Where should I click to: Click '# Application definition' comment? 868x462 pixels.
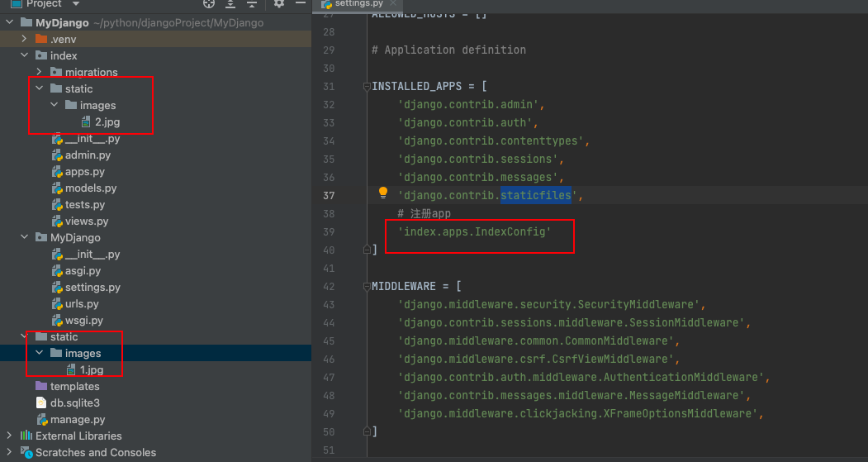(449, 50)
